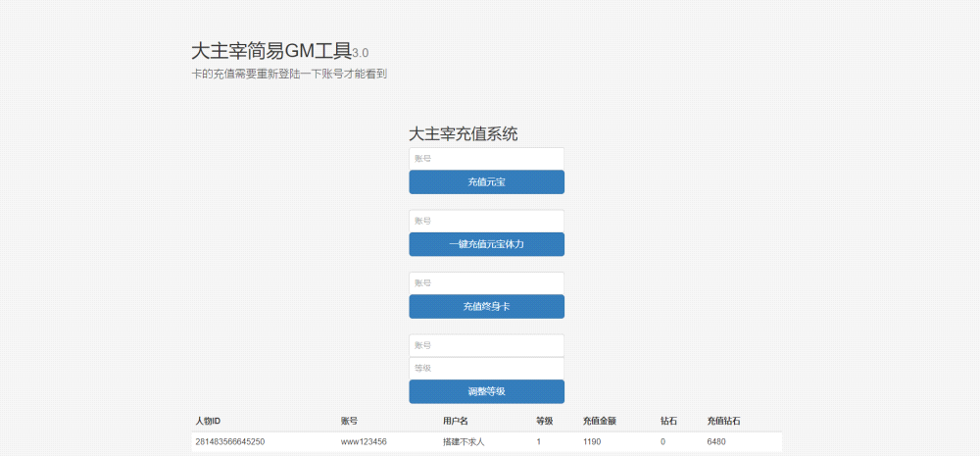
Task: Select the username cell 搭建不求人
Action: pyautogui.click(x=464, y=442)
